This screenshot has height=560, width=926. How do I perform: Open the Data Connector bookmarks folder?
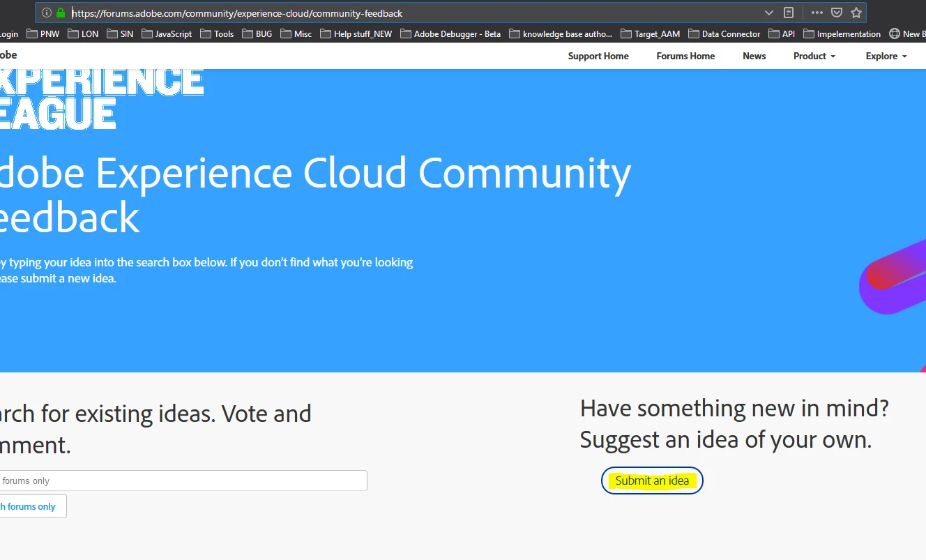725,33
